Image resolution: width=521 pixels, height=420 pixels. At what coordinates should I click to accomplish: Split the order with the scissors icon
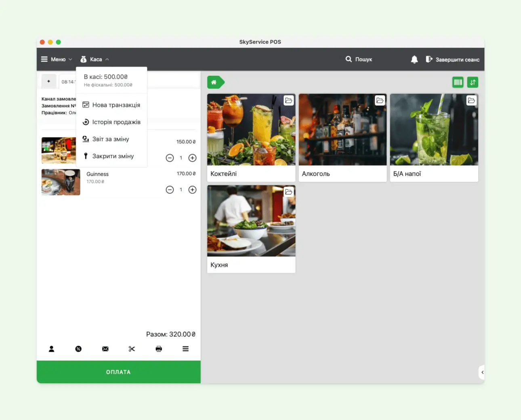(132, 349)
